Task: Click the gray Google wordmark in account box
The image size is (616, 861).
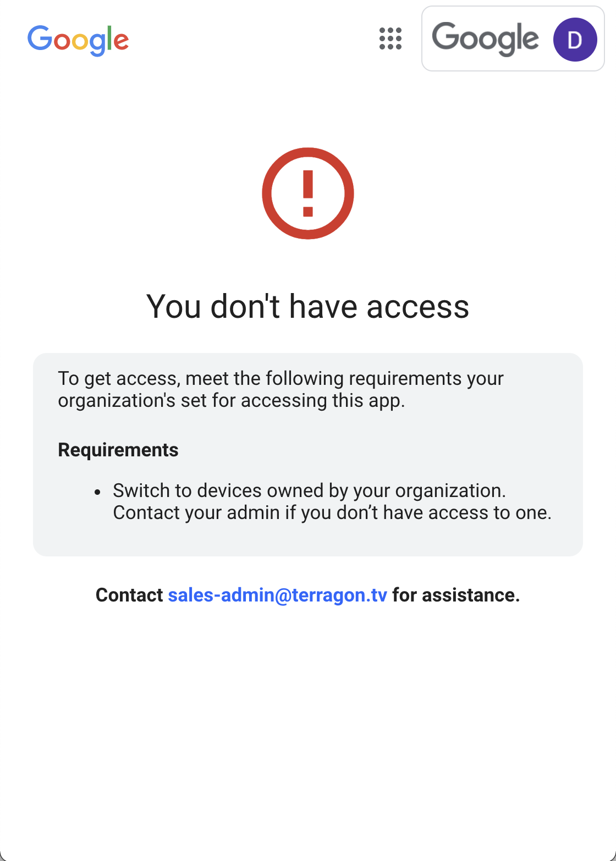Action: 485,39
